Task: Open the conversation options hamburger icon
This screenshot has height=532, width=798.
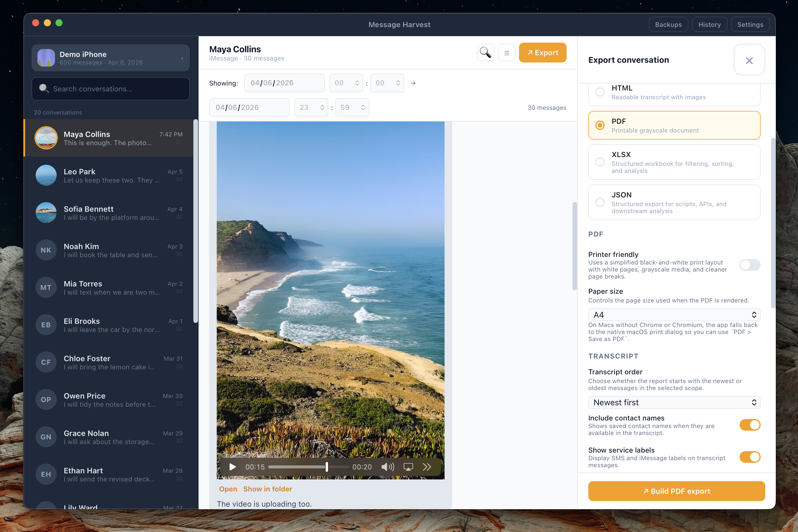Action: click(506, 53)
